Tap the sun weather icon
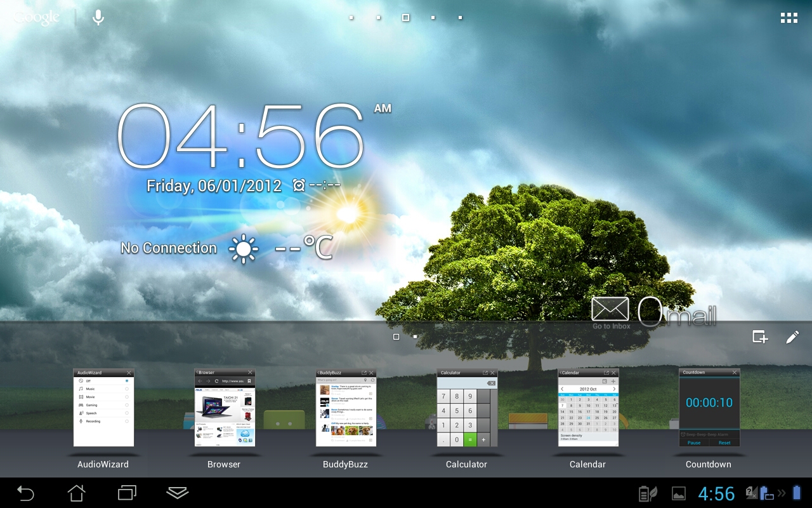This screenshot has width=812, height=508. (x=244, y=249)
